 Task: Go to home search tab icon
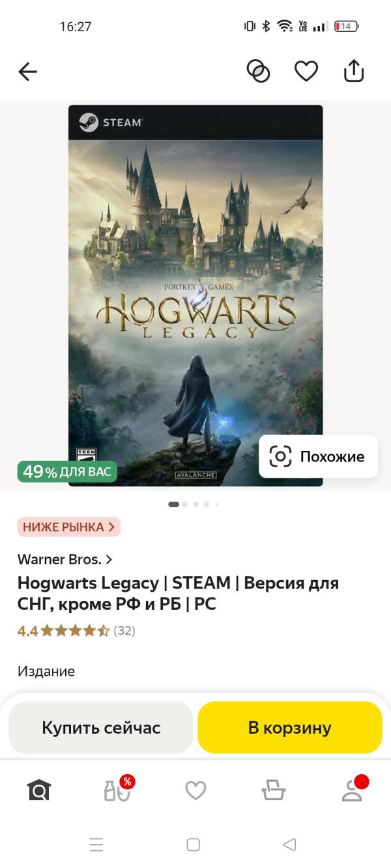pyautogui.click(x=39, y=790)
